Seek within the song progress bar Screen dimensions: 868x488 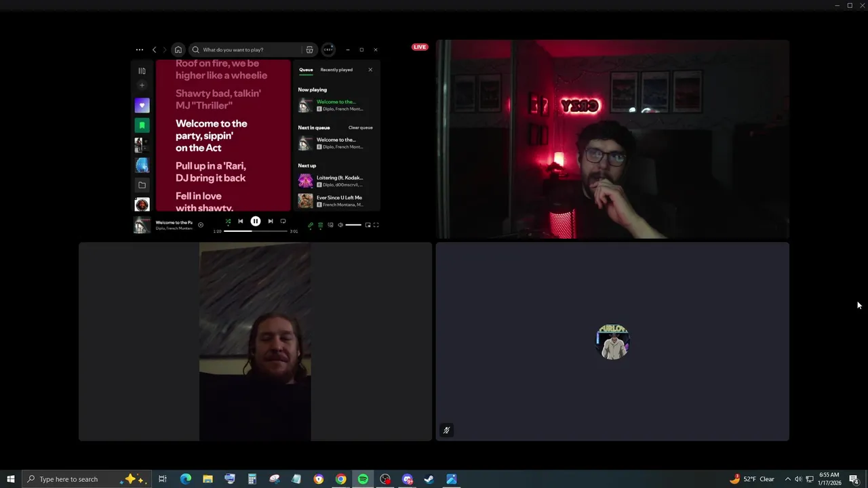(x=256, y=231)
